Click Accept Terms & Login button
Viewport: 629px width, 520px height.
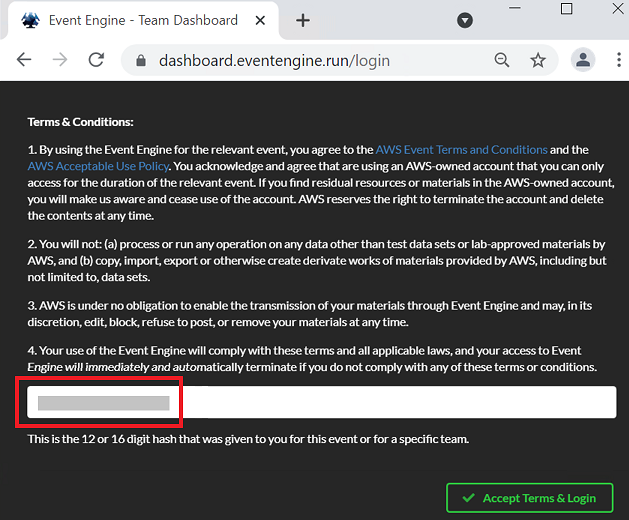pyautogui.click(x=530, y=498)
